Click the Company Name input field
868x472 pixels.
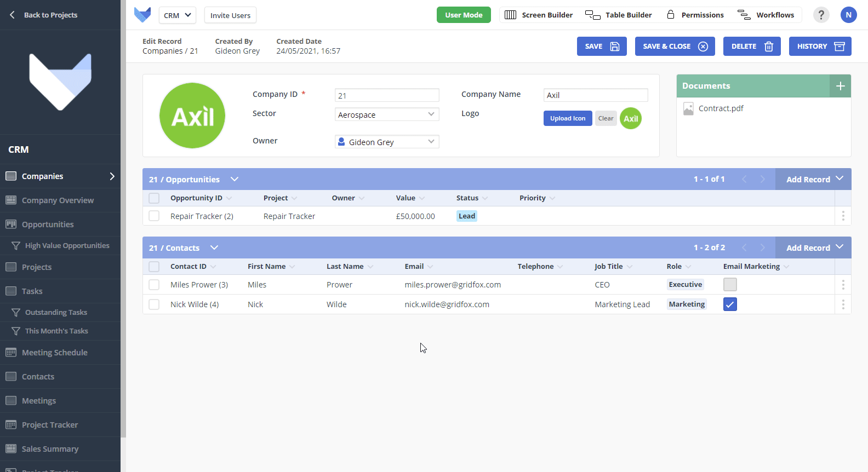coord(596,95)
